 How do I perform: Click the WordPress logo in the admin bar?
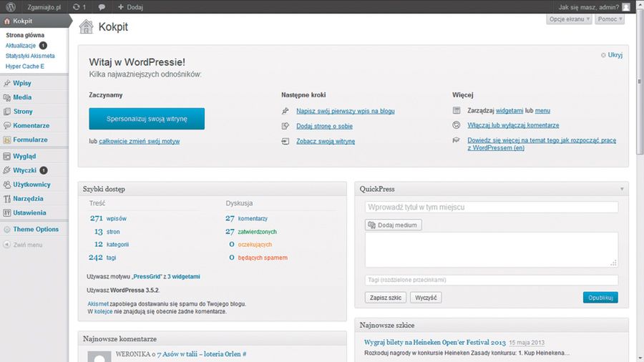click(x=11, y=7)
